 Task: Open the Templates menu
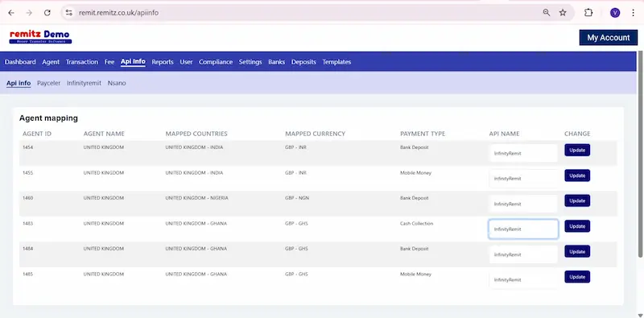[336, 62]
